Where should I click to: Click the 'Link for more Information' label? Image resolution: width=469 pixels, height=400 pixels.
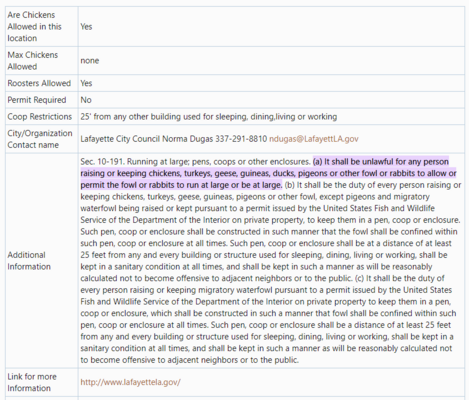32,382
